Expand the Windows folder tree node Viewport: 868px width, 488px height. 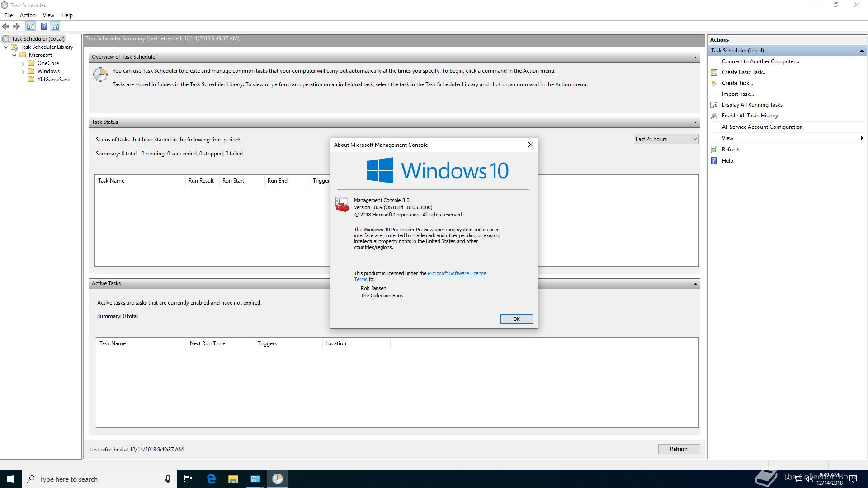(23, 71)
